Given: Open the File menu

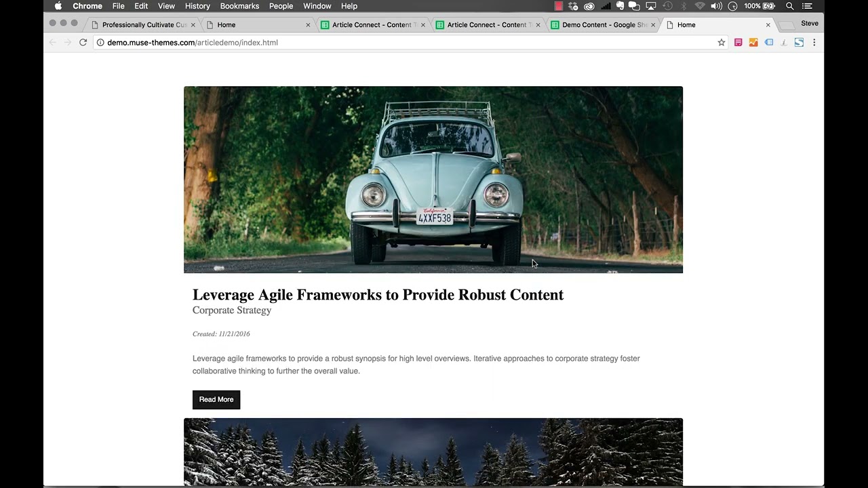Looking at the screenshot, I should 119,6.
